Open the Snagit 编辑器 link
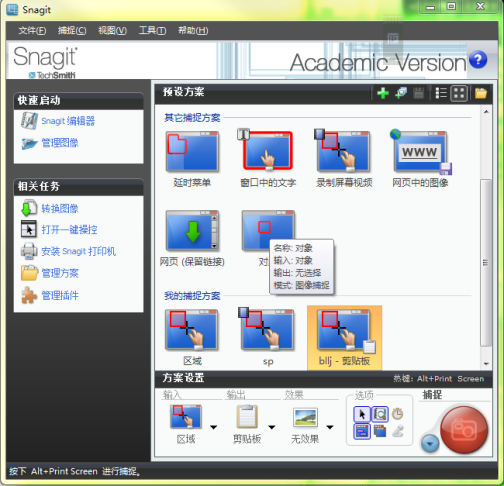The image size is (504, 486). (68, 121)
